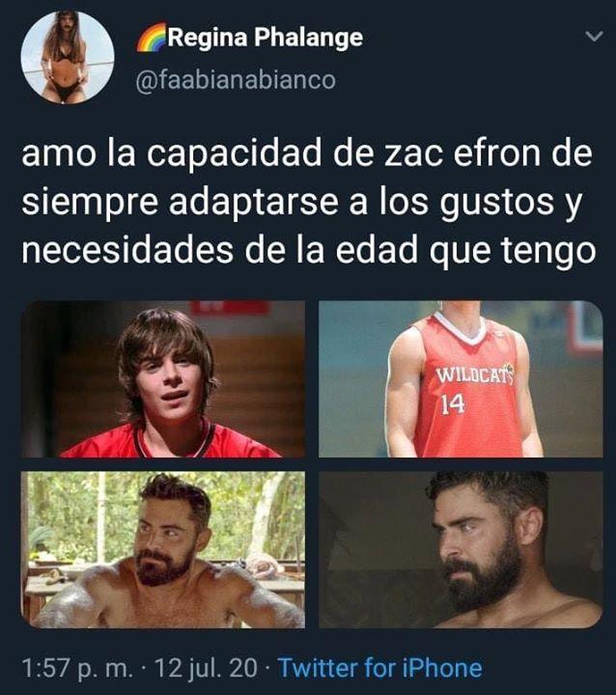Screen dimensions: 616x695
Task: Click the word "necesidades" in the tweet
Action: point(127,250)
